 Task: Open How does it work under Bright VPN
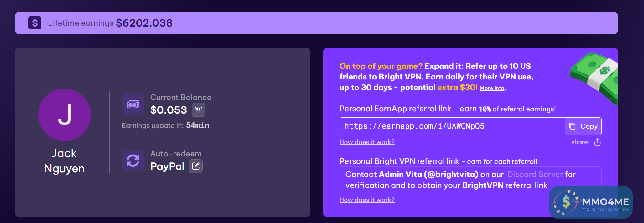pyautogui.click(x=367, y=200)
